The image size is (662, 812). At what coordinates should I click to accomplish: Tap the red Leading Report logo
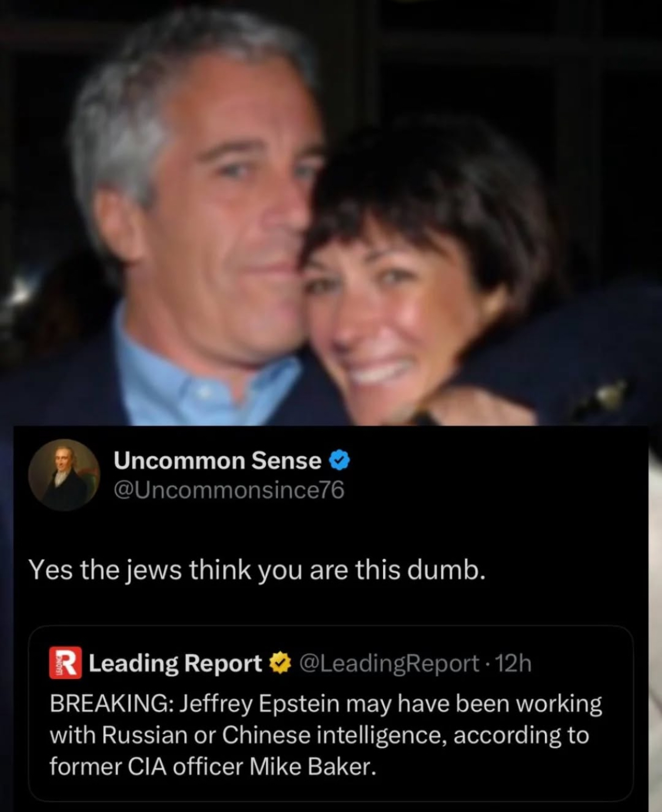[65, 663]
